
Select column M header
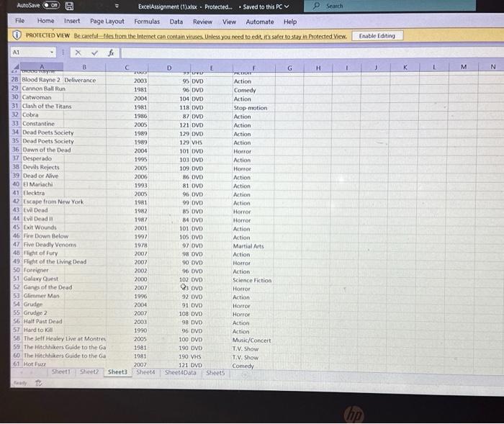(464, 67)
